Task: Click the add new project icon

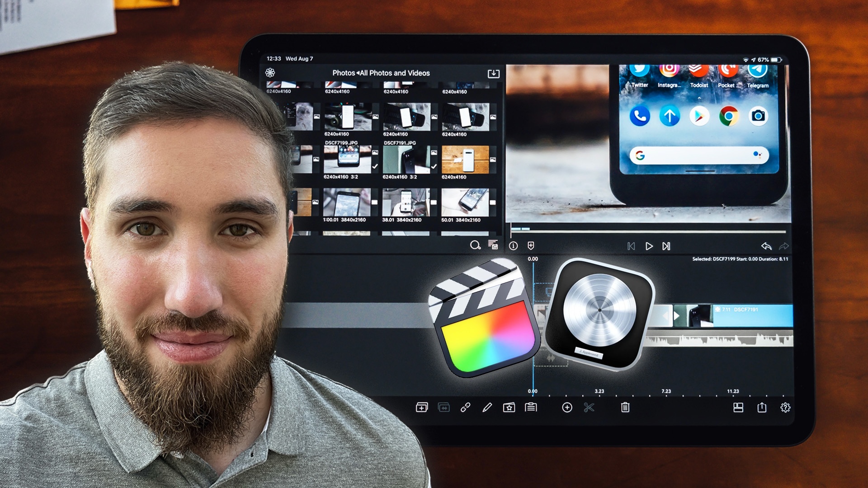Action: (x=421, y=408)
